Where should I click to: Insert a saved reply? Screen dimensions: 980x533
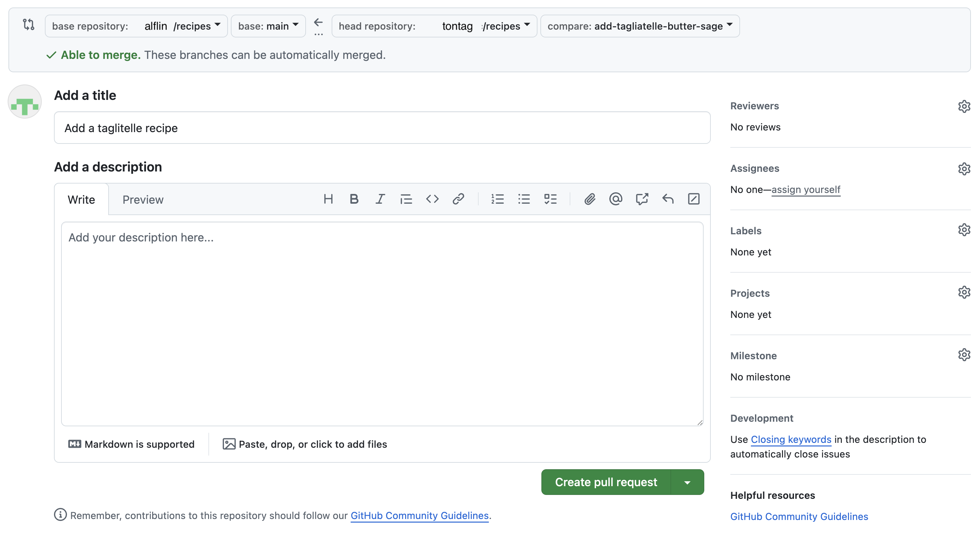point(668,199)
